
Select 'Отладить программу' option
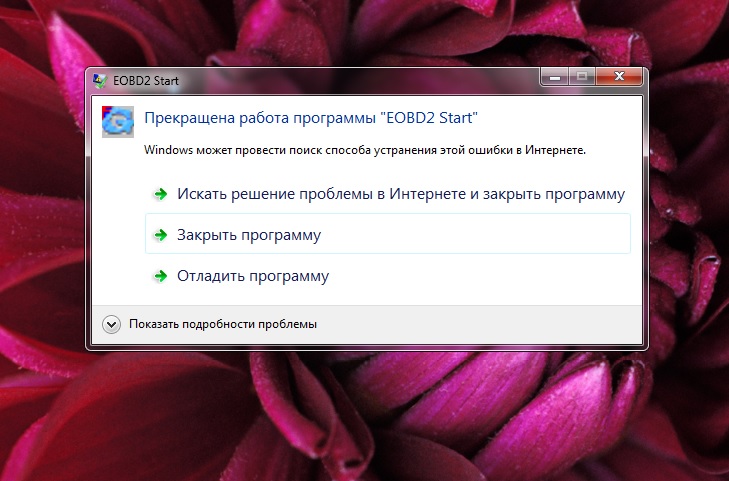[388, 276]
